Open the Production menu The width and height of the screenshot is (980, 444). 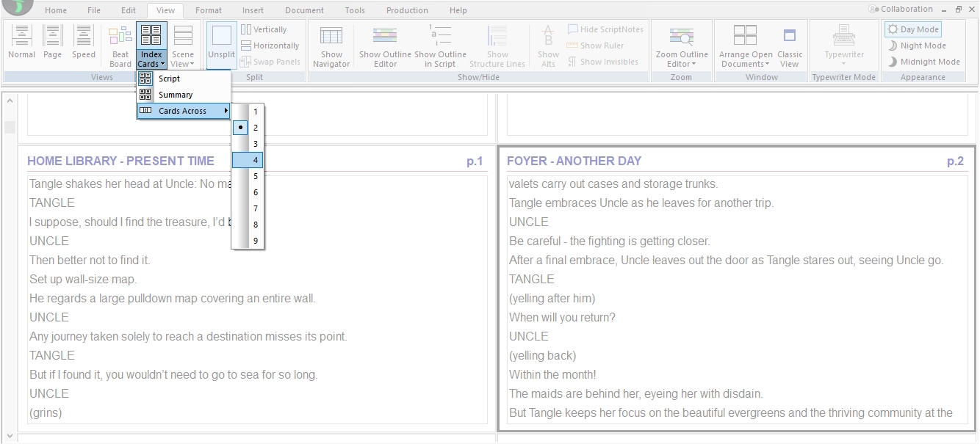tap(407, 10)
